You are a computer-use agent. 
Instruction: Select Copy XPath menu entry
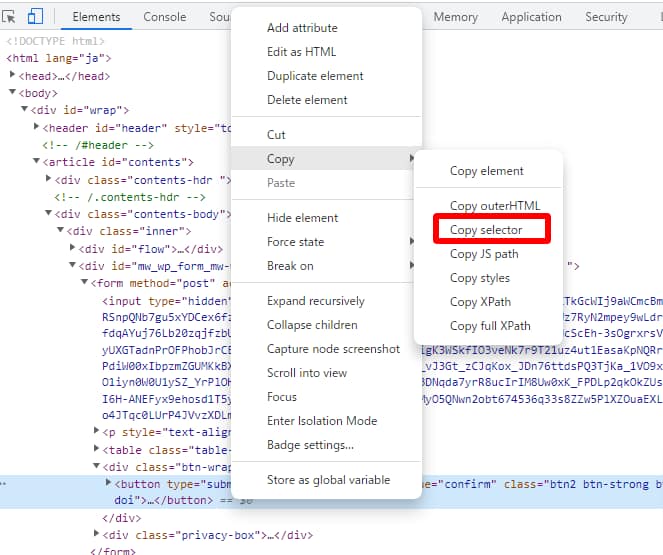480,302
